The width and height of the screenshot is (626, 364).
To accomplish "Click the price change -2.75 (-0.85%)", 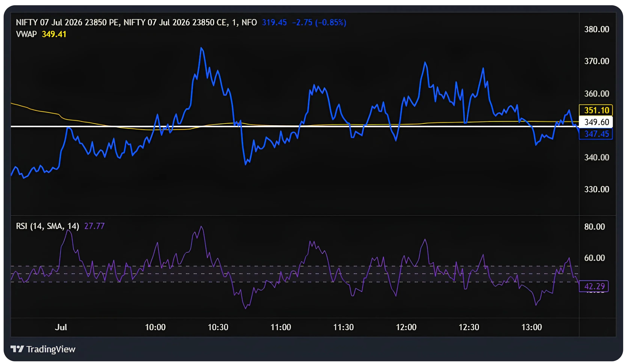I will click(319, 23).
